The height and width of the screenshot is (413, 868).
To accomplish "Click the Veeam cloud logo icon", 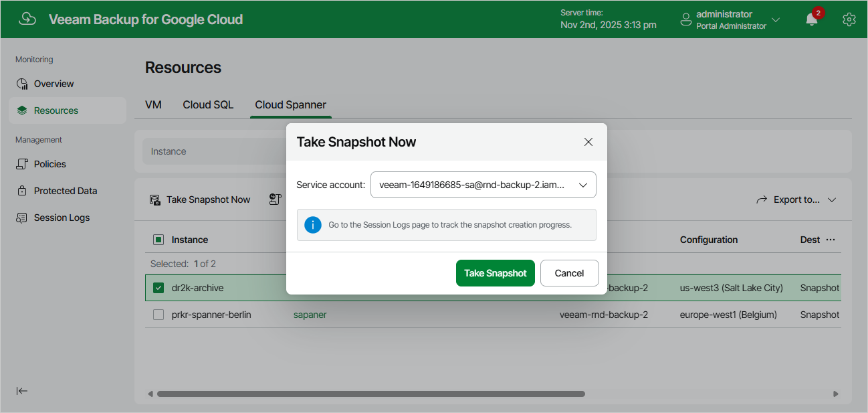I will tap(27, 19).
